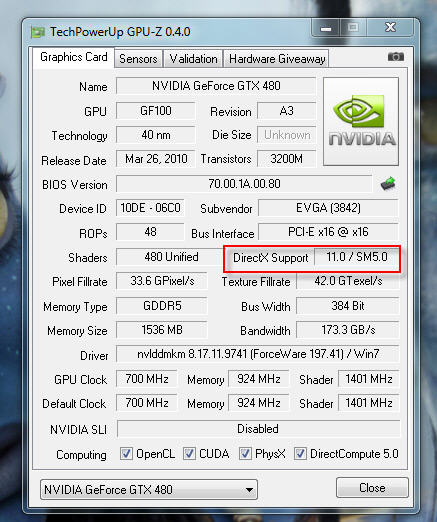This screenshot has height=522, width=437.
Task: Click the NVIDIA logo image
Action: pyautogui.click(x=361, y=121)
